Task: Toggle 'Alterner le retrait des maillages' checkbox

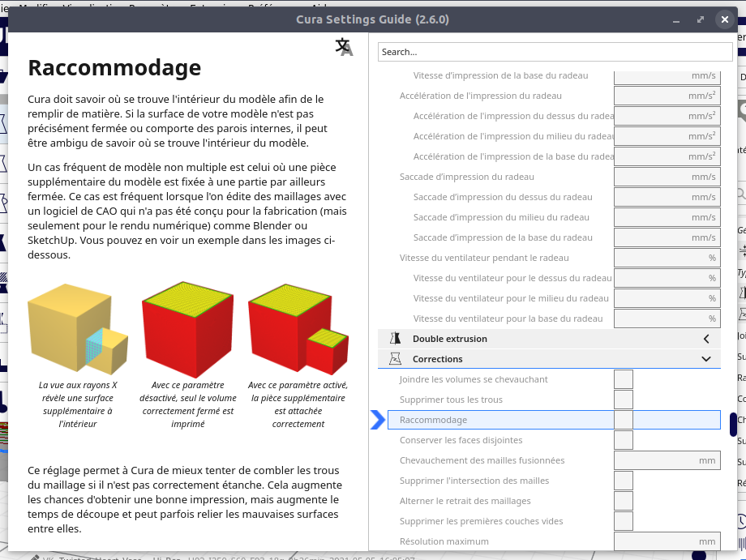Action: (624, 501)
